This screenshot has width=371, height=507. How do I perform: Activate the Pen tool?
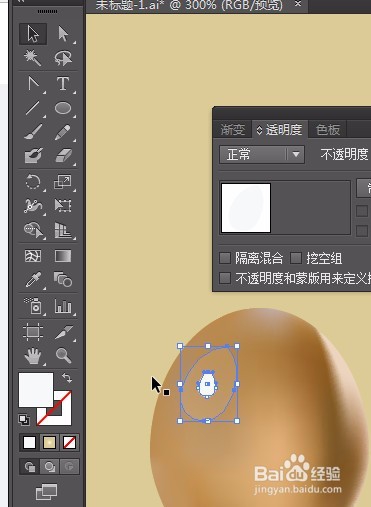click(x=33, y=83)
